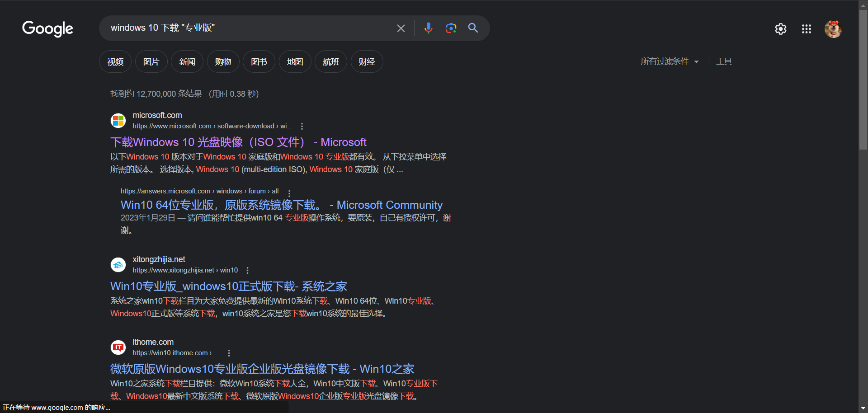Open the account profile avatar
Image resolution: width=868 pixels, height=413 pixels.
(833, 29)
